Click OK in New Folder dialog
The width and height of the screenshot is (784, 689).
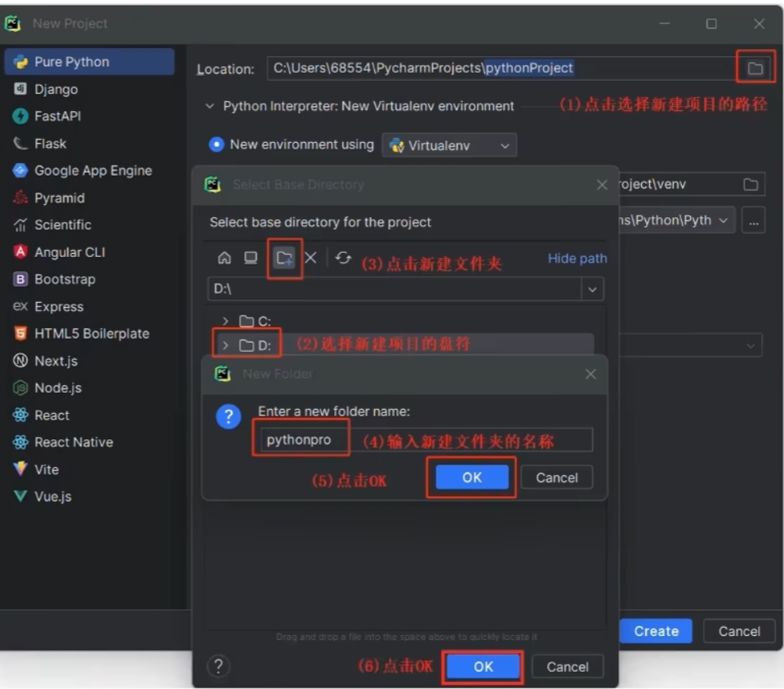click(472, 478)
